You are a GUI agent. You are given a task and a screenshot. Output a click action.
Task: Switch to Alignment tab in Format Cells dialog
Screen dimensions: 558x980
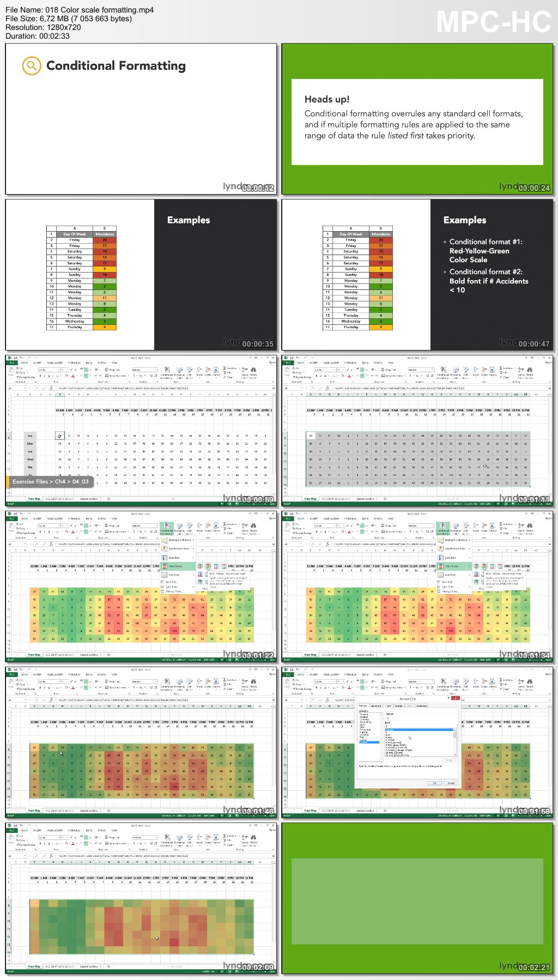(376, 706)
